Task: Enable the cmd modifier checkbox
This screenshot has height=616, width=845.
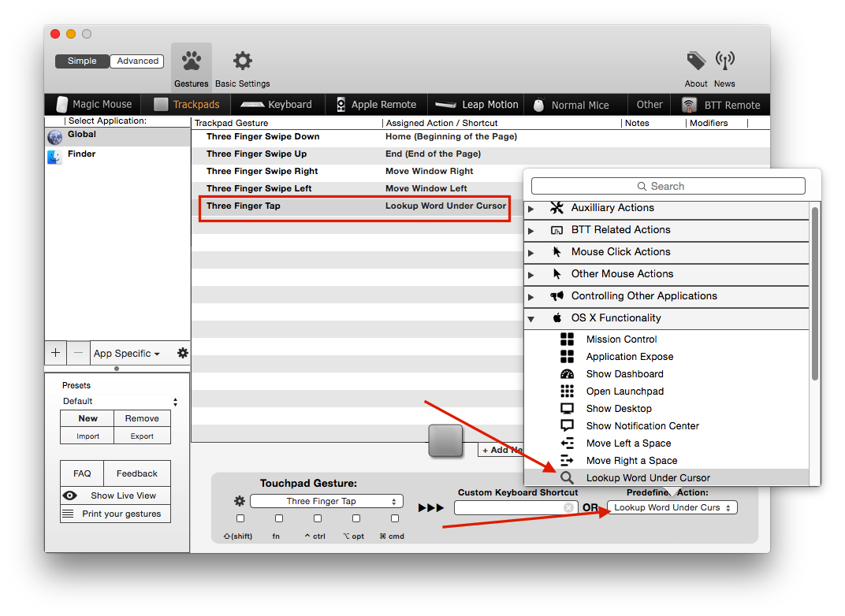Action: 395,518
